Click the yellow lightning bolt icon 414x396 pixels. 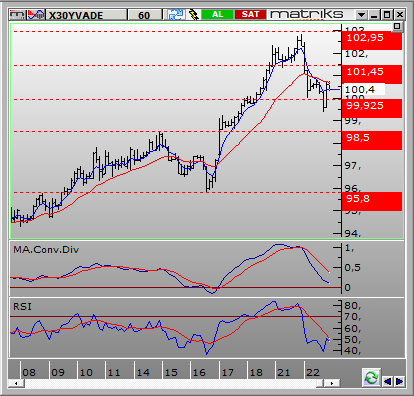tap(194, 15)
